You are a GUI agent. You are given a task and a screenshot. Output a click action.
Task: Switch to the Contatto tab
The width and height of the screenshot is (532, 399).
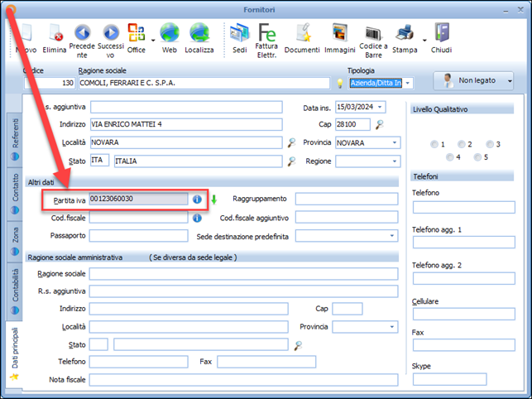click(15, 194)
